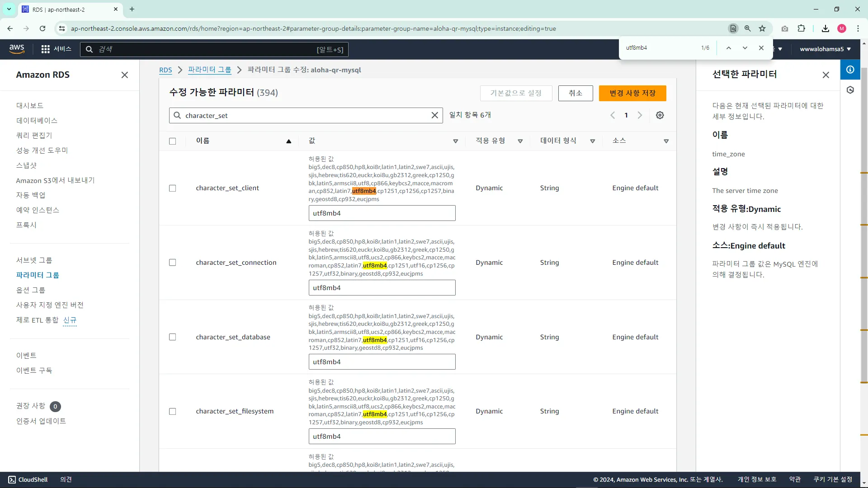Click the character_set_connection value input field
The image size is (868, 488).
pyautogui.click(x=382, y=288)
